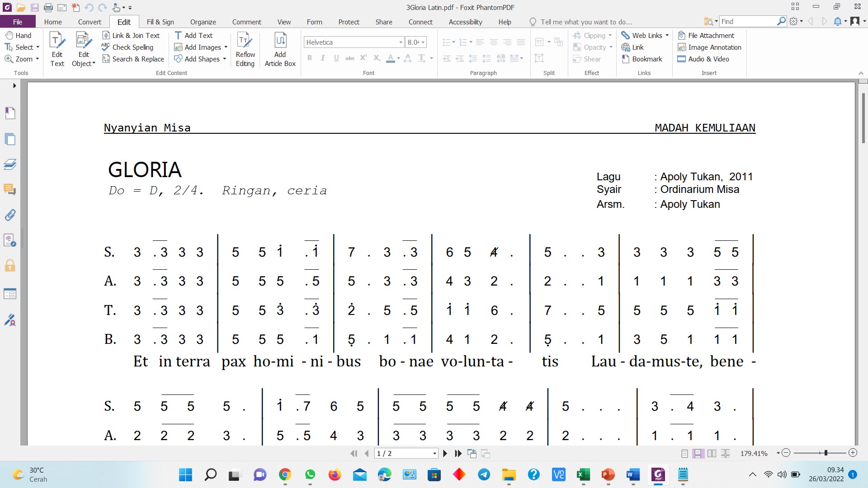Open the Organize ribbon tab
The image size is (868, 488).
click(203, 22)
